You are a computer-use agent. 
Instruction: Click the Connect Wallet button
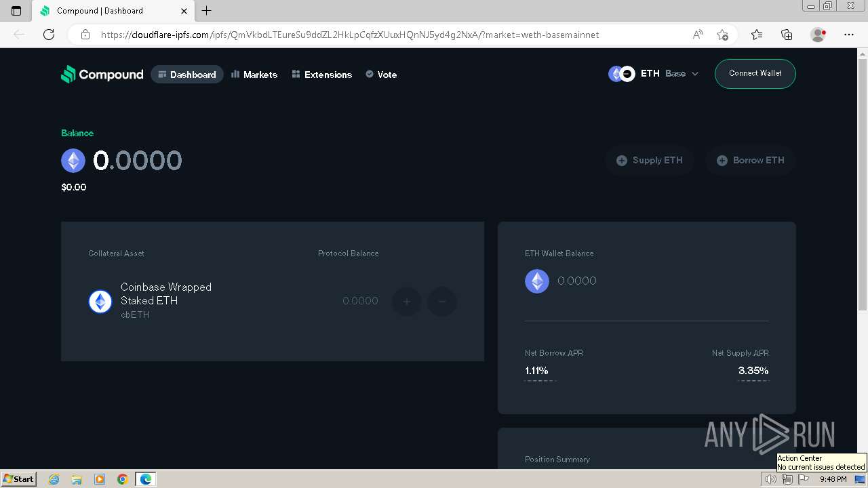click(x=755, y=73)
